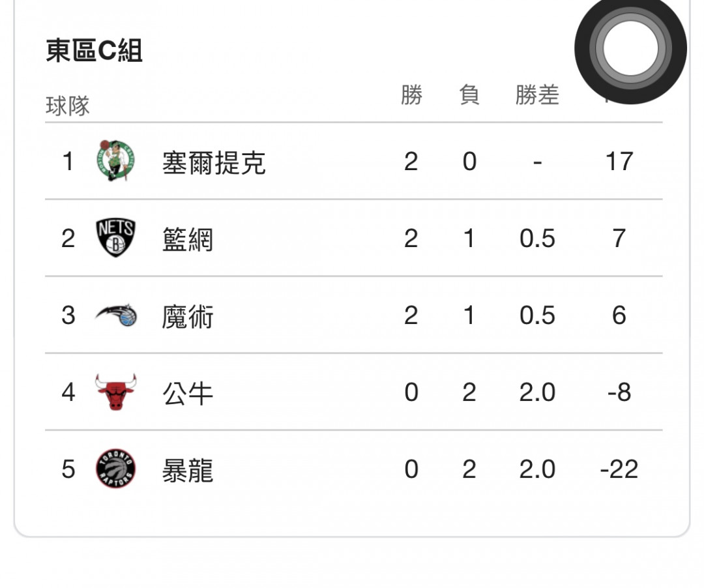Tap the Chicago Bulls logo icon
The width and height of the screenshot is (704, 588).
(116, 392)
